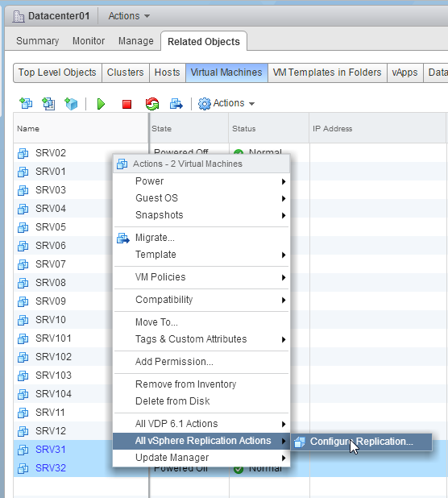Viewport: 448px width, 498px height.
Task: Click the VM icon next to SRV02
Action: click(x=23, y=153)
